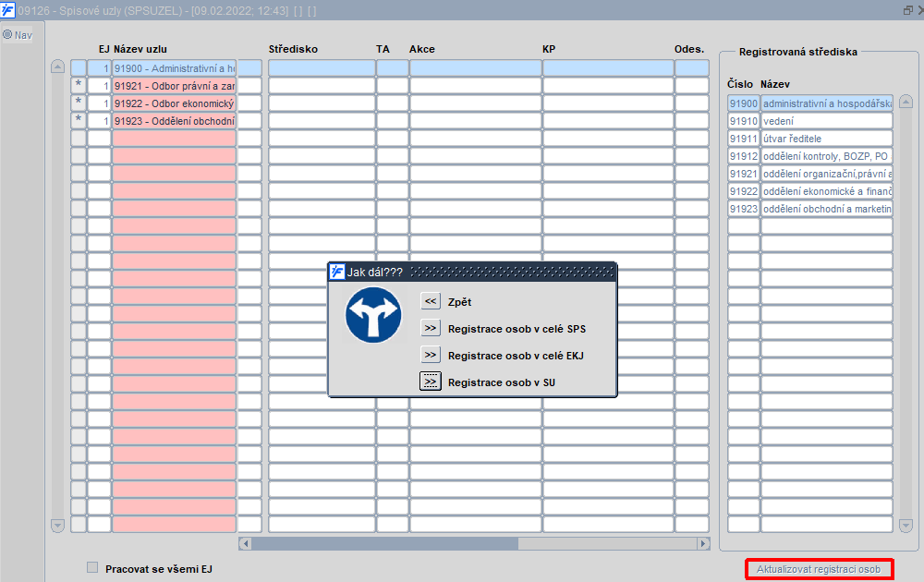The height and width of the screenshot is (582, 924).
Task: Select the 91922 - Odbor ekonomický row
Action: pos(175,103)
